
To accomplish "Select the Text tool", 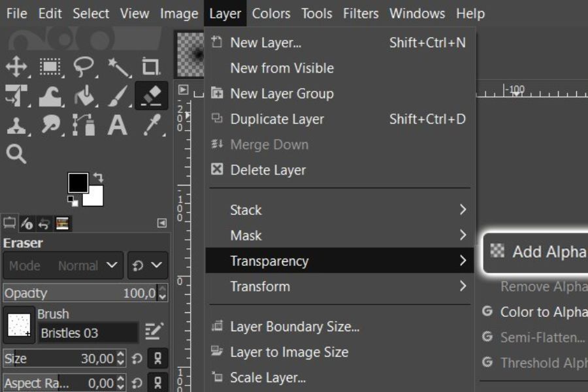I will tap(118, 125).
